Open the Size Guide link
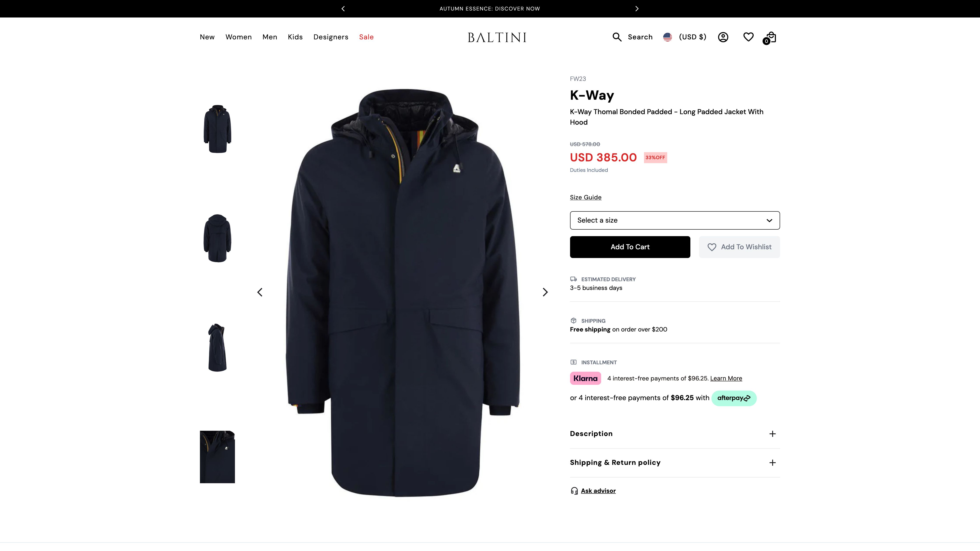This screenshot has height=551, width=980. (x=585, y=197)
